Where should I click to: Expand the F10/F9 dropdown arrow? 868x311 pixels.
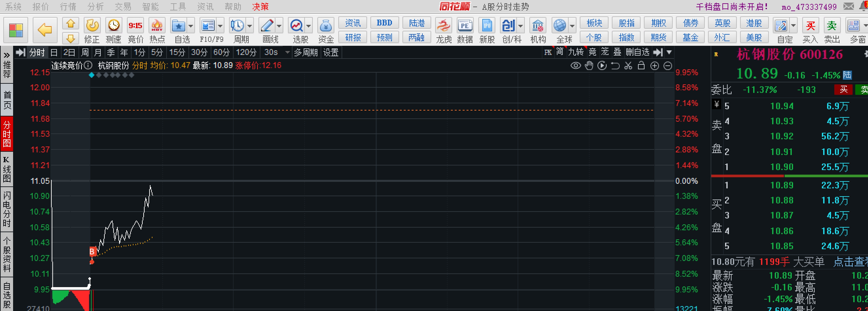point(221,26)
